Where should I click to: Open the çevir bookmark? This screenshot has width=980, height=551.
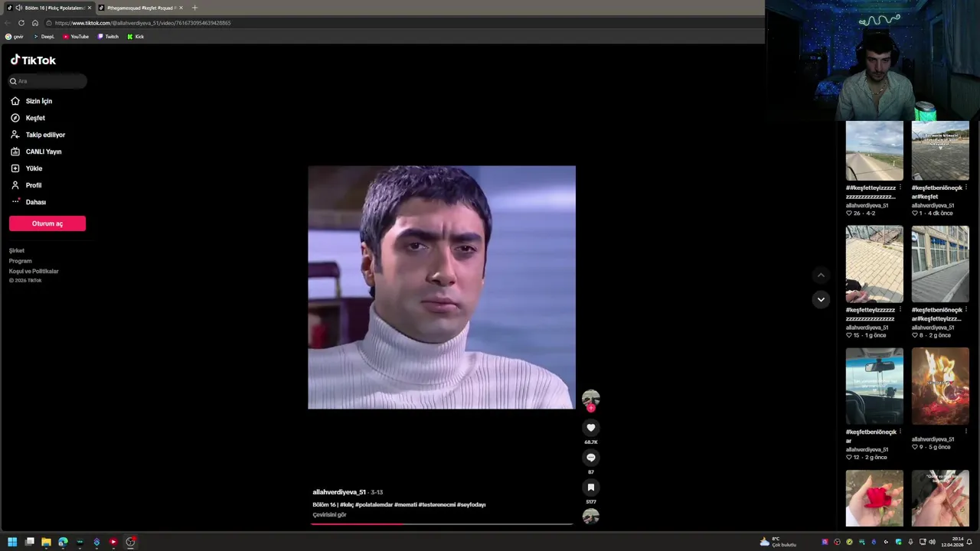15,37
